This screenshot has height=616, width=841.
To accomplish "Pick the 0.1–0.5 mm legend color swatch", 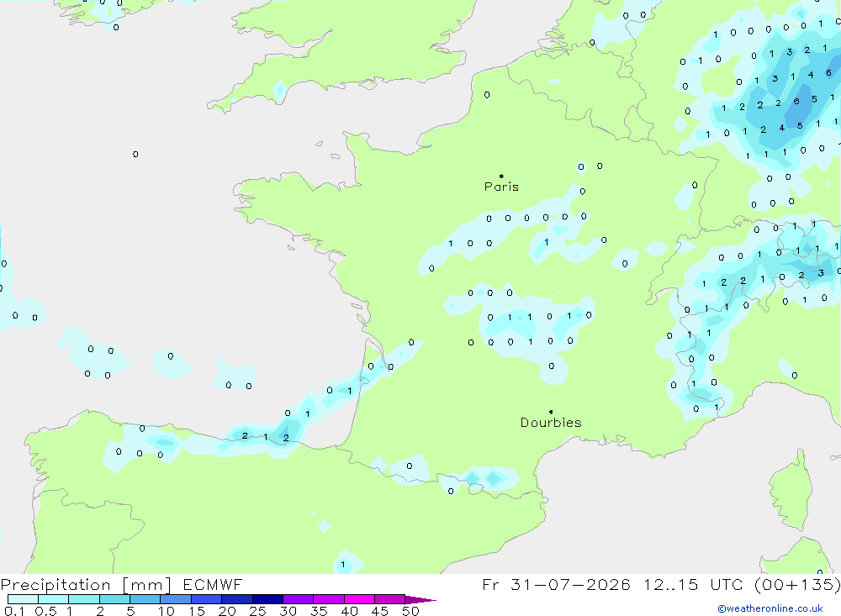I will [x=23, y=599].
